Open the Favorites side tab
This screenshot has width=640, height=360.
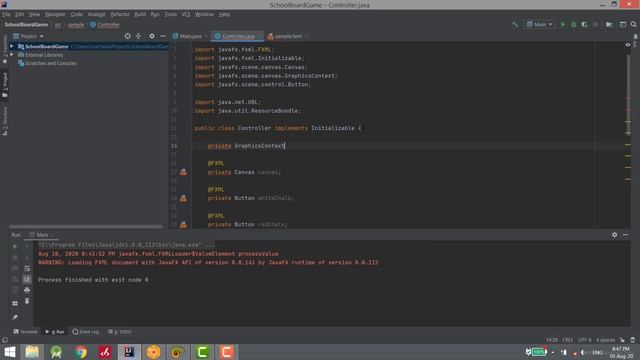5,50
